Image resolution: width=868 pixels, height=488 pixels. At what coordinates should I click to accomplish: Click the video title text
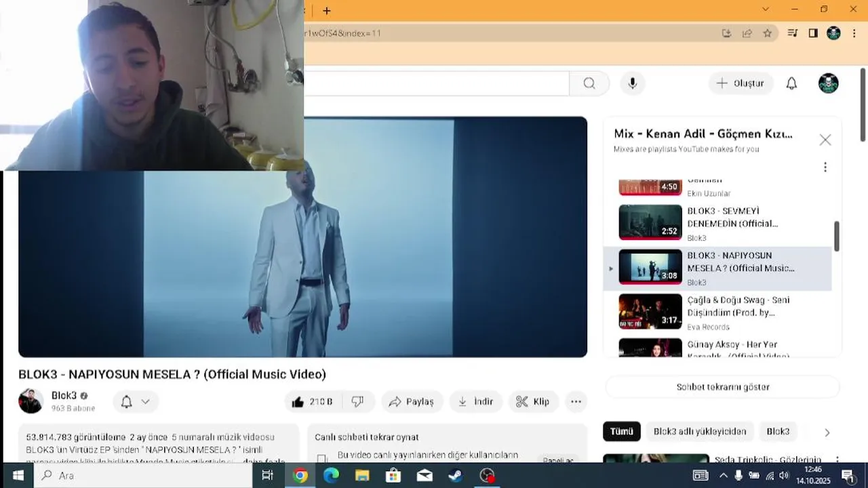tap(172, 374)
